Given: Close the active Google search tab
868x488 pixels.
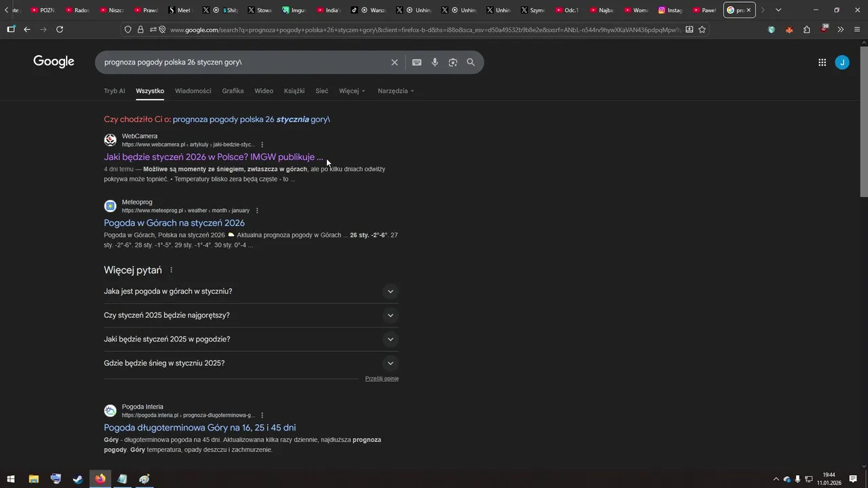Looking at the screenshot, I should pyautogui.click(x=749, y=10).
